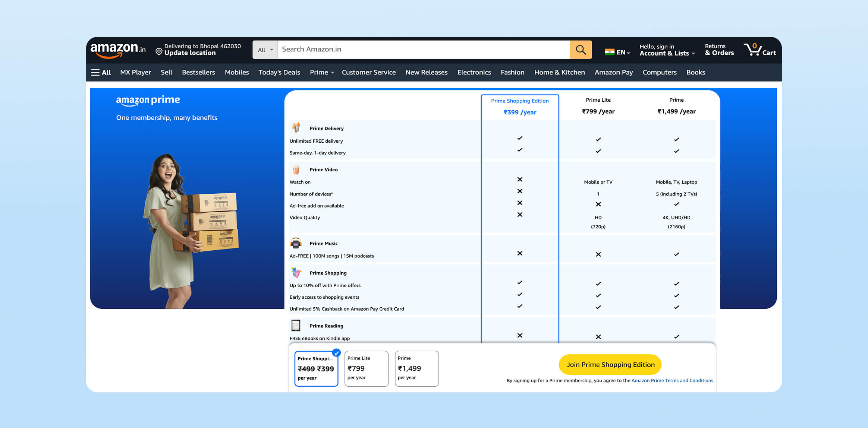Select the Prime Lite ₹799 plan card

[366, 368]
